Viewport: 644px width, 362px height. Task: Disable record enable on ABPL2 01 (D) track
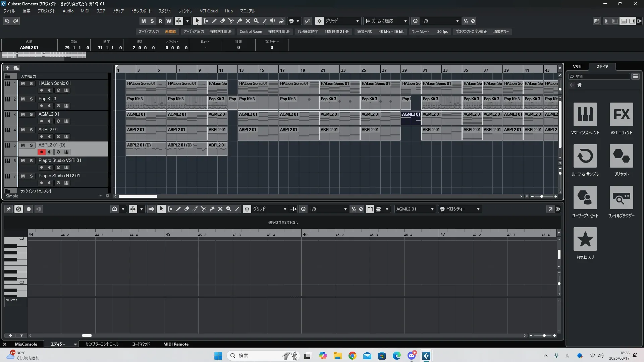pos(41,152)
